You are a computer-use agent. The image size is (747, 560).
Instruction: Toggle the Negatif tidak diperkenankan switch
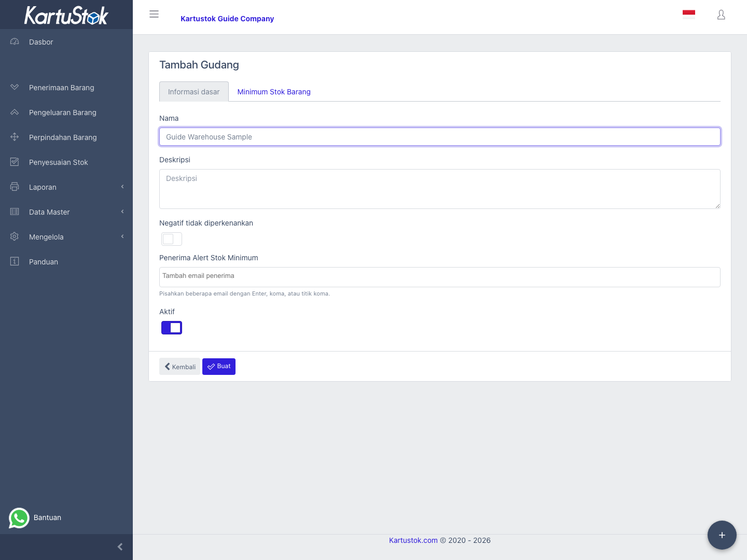(x=172, y=239)
